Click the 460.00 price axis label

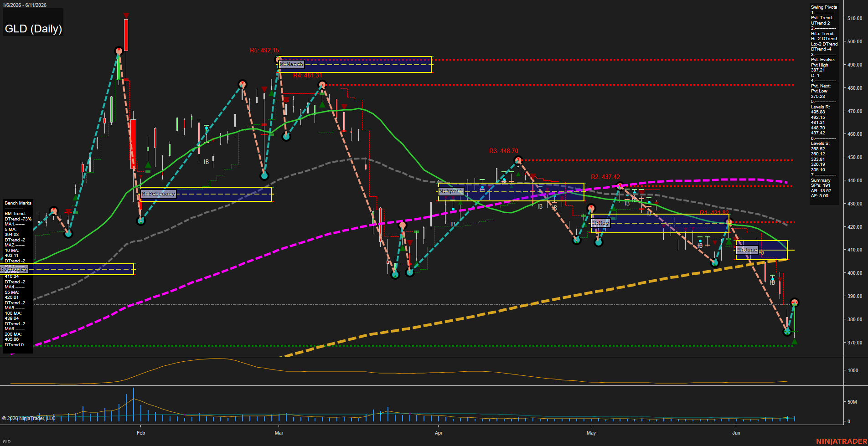(x=855, y=134)
